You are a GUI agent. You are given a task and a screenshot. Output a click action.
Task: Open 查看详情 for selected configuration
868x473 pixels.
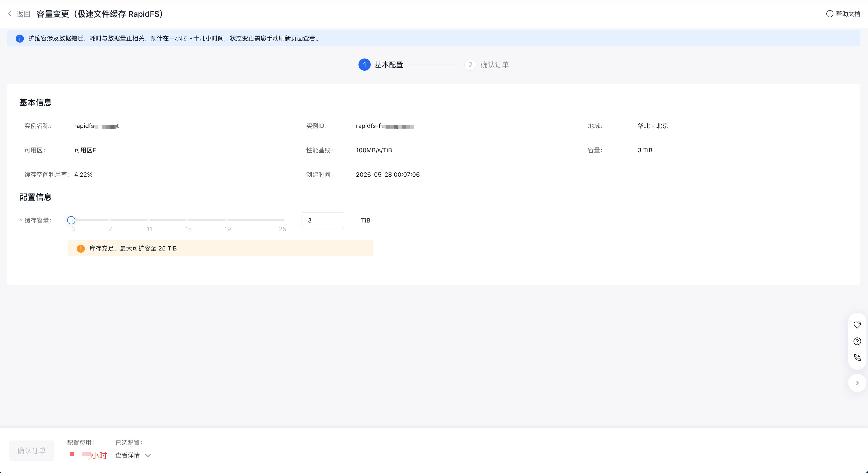coord(127,455)
